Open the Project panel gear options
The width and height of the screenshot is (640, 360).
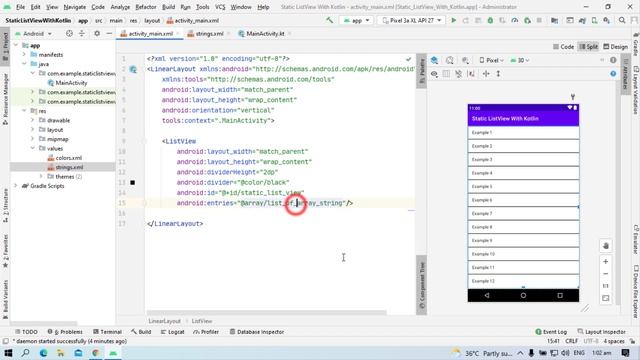coord(97,33)
